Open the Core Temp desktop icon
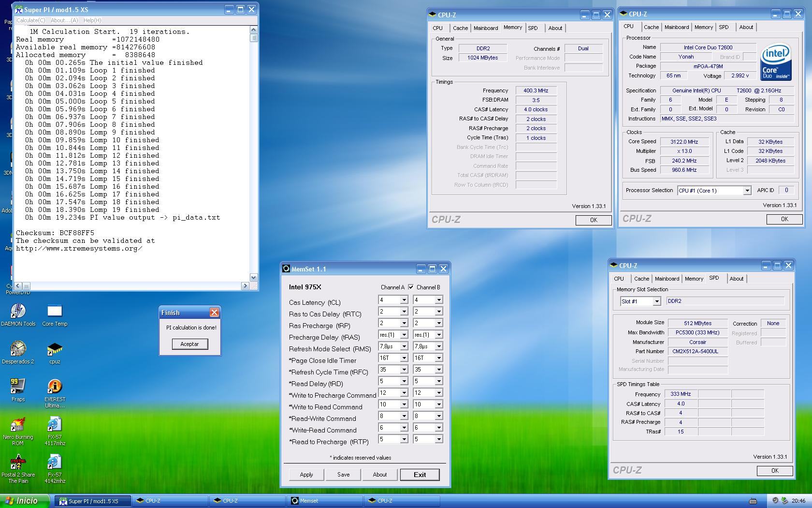Image resolution: width=812 pixels, height=508 pixels. click(55, 312)
